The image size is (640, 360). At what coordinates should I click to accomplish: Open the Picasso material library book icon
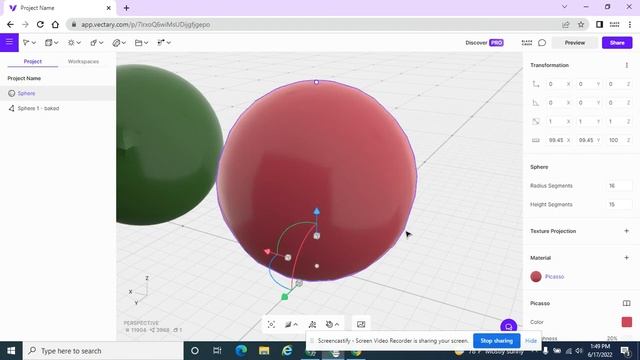click(x=627, y=303)
